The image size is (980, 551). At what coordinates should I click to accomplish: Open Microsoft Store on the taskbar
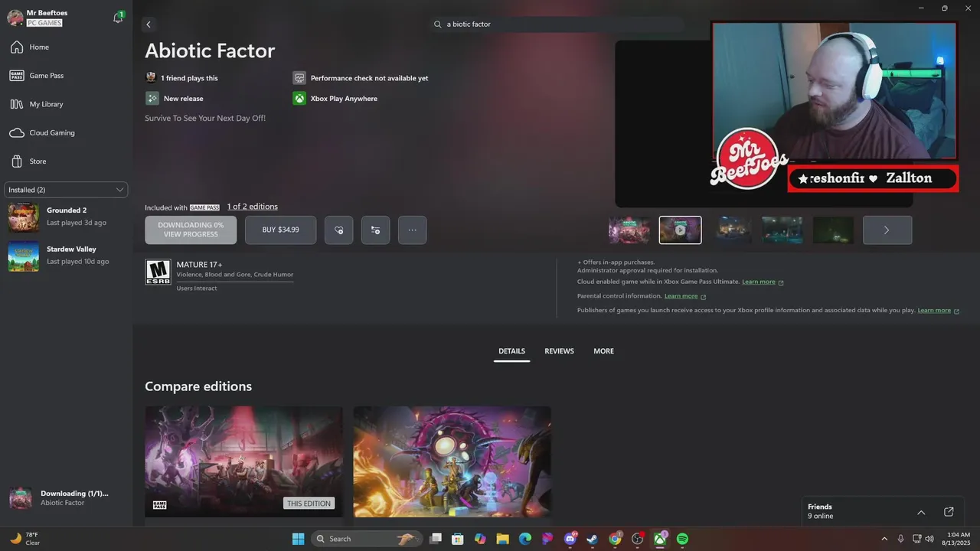(458, 539)
